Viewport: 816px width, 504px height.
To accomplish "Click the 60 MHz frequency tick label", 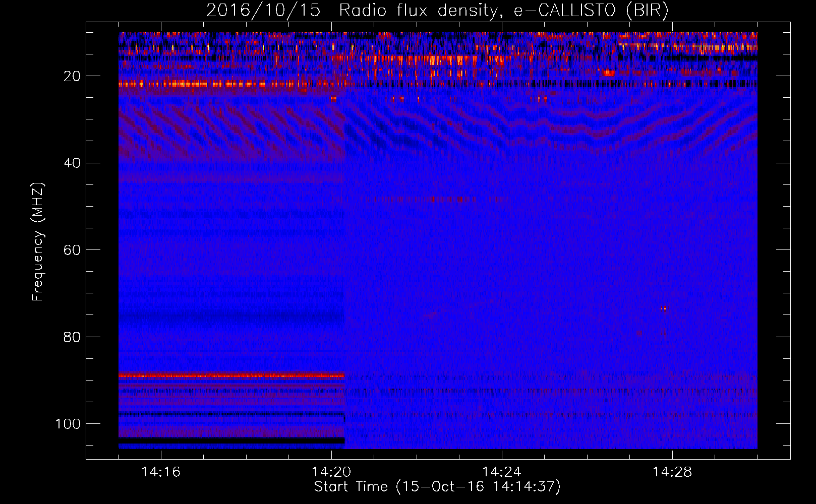I will [72, 250].
